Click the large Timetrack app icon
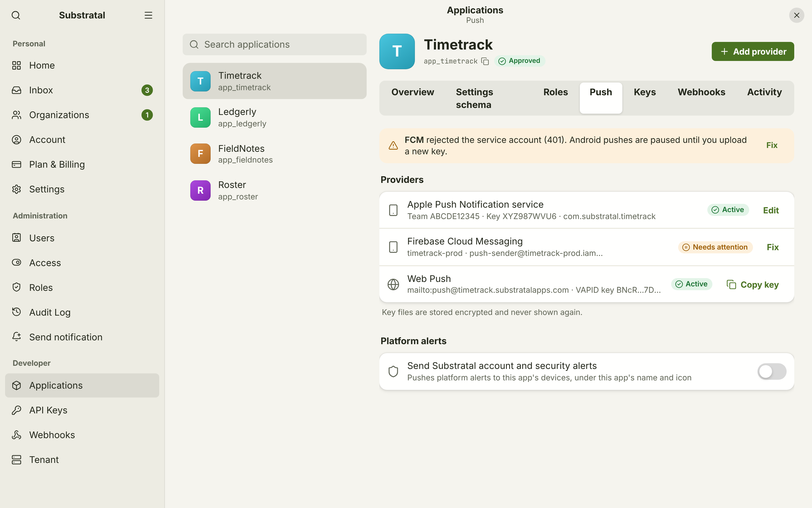Image resolution: width=812 pixels, height=508 pixels. click(397, 51)
